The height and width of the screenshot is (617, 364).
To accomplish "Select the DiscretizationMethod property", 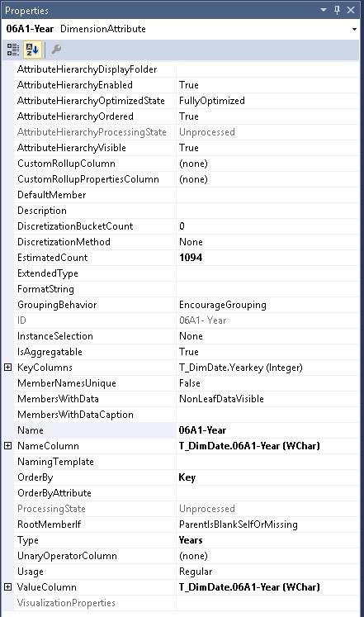I will tap(64, 242).
